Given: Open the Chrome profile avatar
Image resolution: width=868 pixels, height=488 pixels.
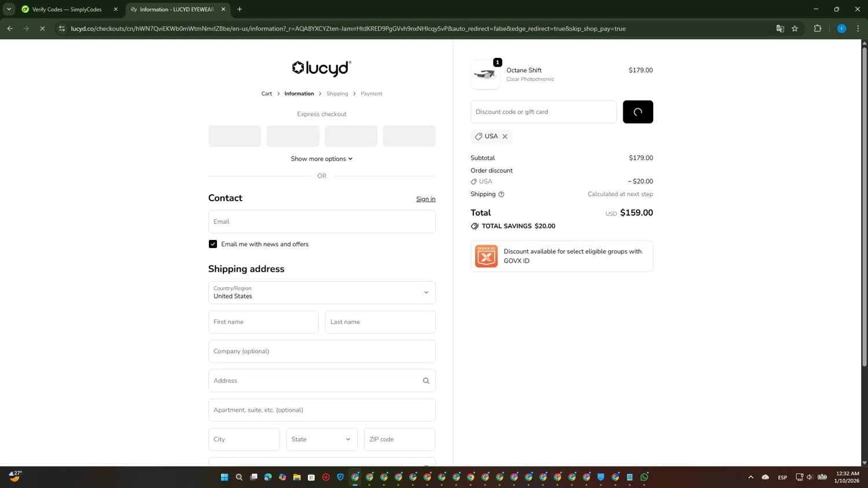Looking at the screenshot, I should pos(842,28).
